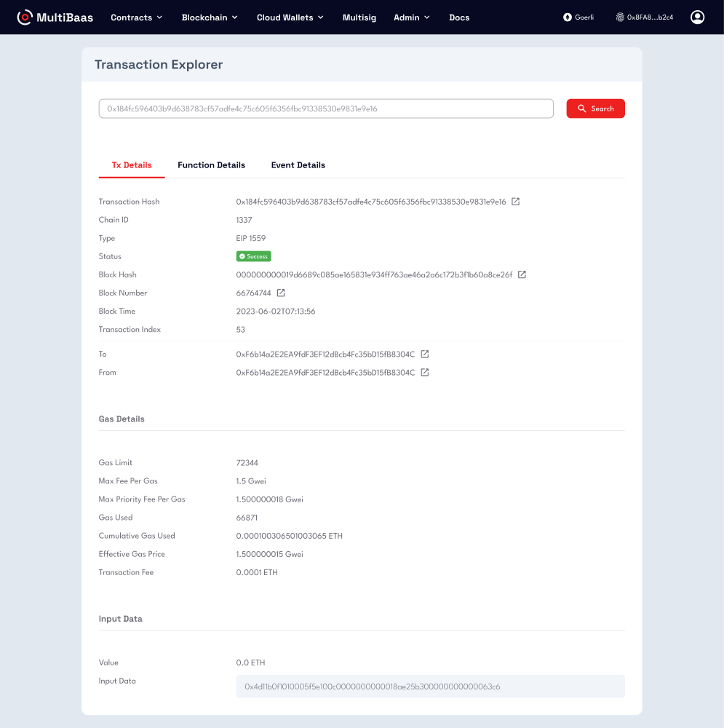Switch to the Function Details tab
Image resolution: width=724 pixels, height=728 pixels.
click(x=211, y=165)
